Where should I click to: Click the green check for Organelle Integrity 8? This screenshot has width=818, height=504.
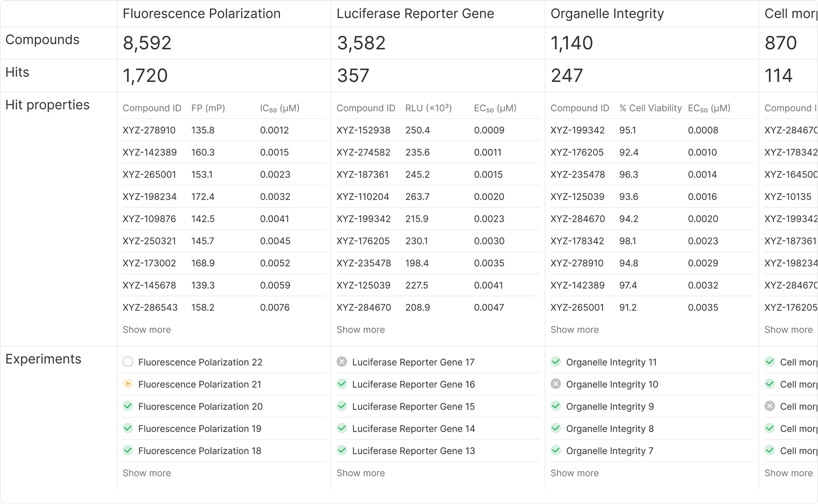(556, 428)
